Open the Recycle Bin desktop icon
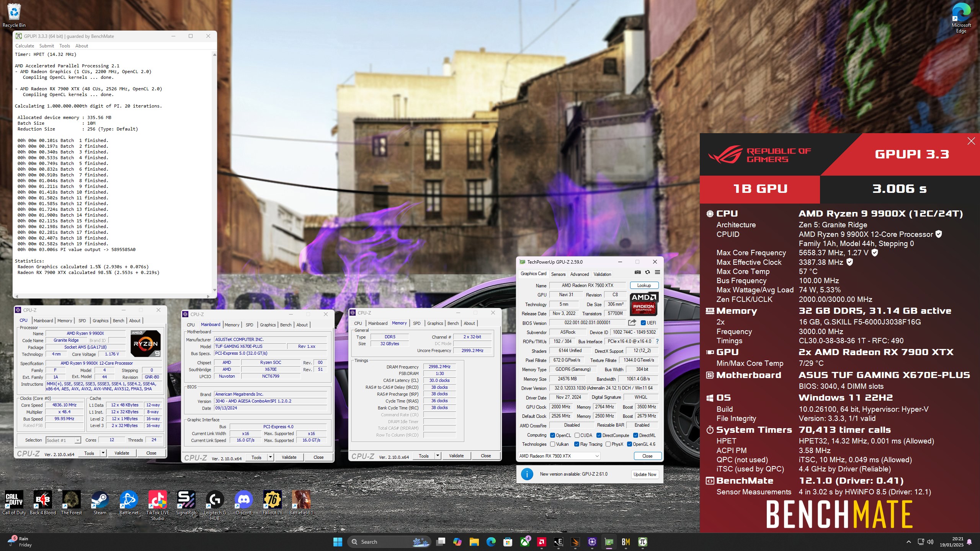 (14, 16)
